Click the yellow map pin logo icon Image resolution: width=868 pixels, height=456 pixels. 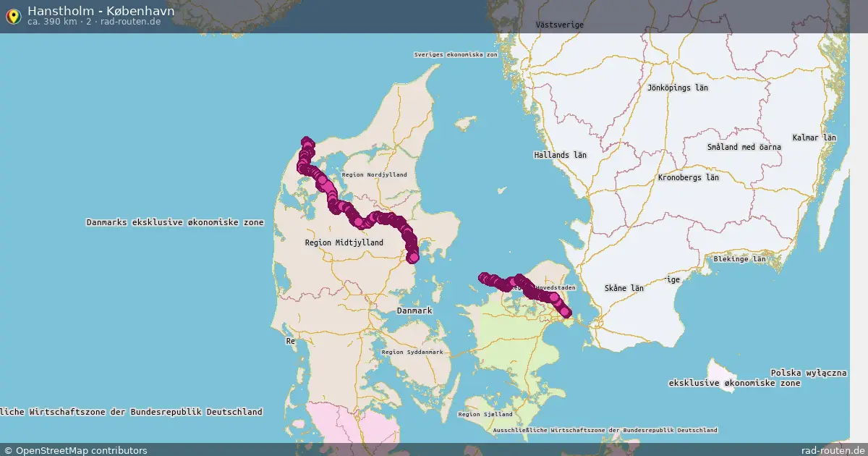coord(13,16)
